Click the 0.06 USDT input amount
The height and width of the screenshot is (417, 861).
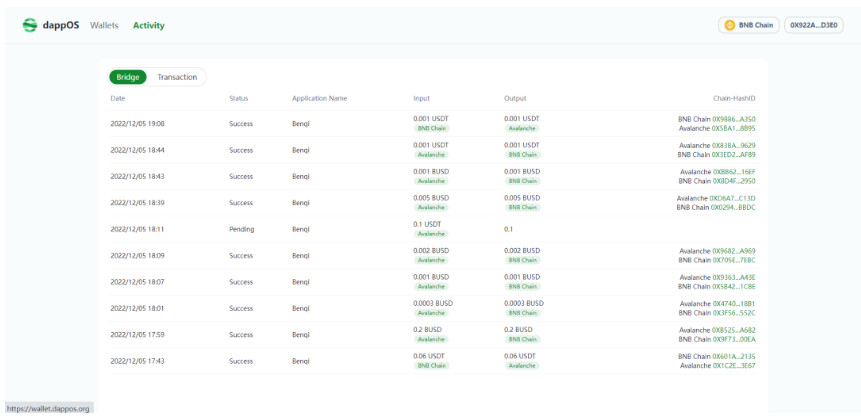tap(429, 356)
